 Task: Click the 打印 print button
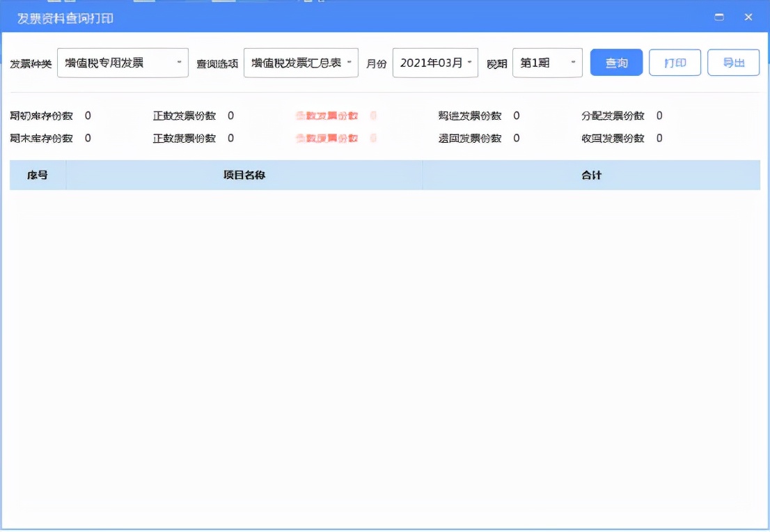674,62
